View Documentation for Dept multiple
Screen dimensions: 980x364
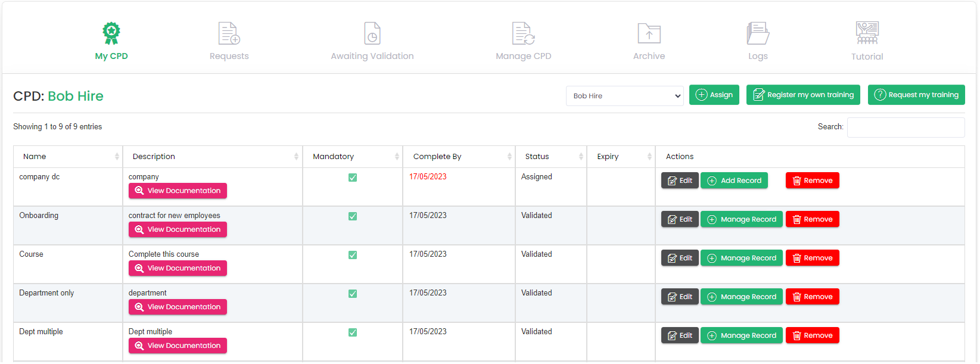(x=178, y=346)
